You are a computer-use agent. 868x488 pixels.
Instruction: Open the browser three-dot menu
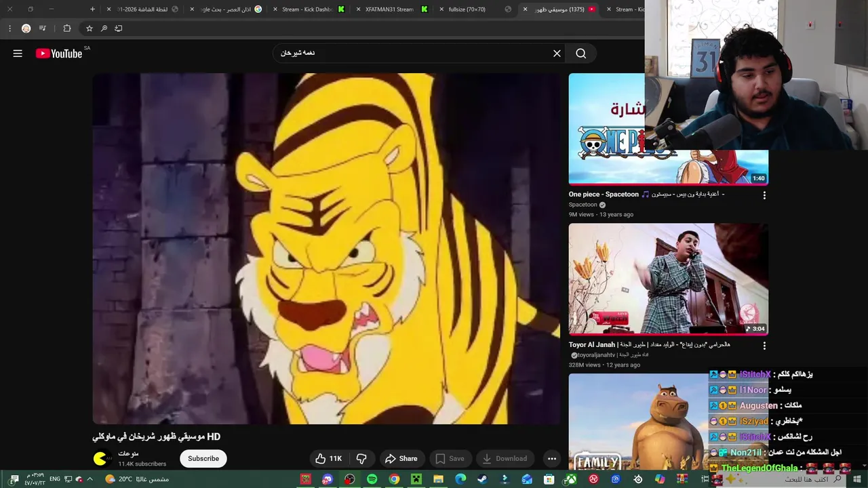pos(9,28)
